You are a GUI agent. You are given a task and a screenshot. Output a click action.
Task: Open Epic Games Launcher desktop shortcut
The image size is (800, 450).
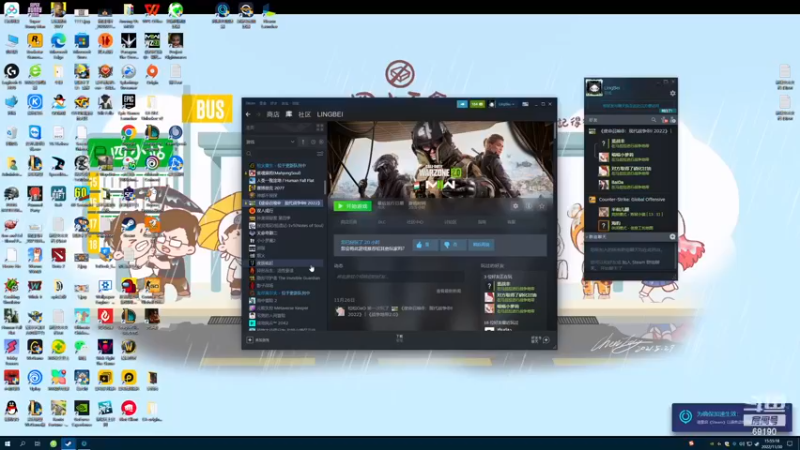click(129, 106)
